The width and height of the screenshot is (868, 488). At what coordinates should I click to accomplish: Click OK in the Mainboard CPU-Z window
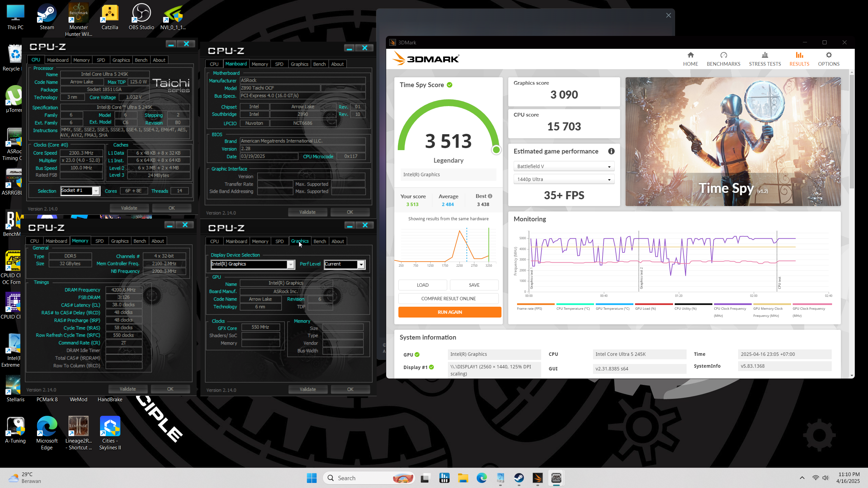coord(350,212)
